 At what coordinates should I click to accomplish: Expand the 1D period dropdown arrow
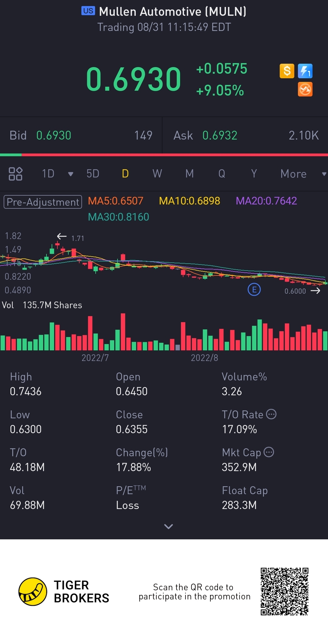pos(70,174)
